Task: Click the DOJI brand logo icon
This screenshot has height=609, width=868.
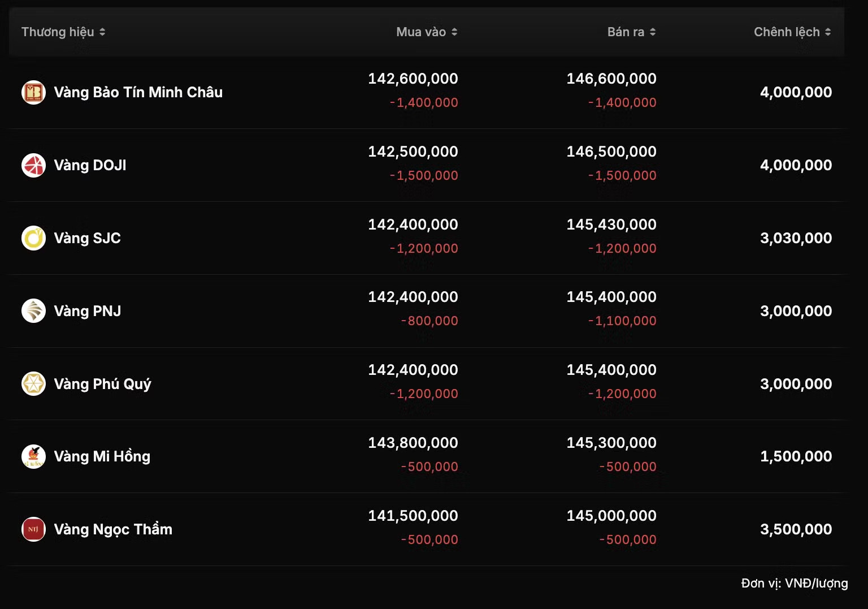Action: pos(33,165)
